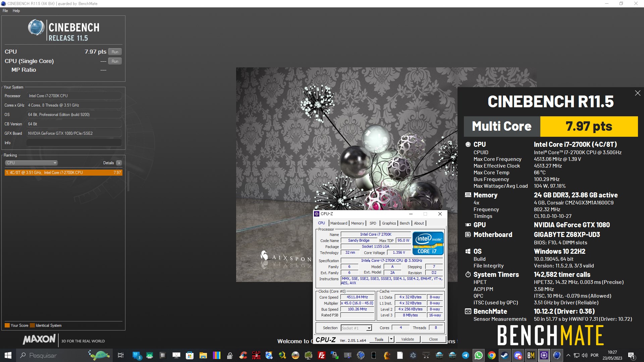Screen dimensions: 644x362
Task: Open the Help menu in Cinebench
Action: (x=16, y=11)
